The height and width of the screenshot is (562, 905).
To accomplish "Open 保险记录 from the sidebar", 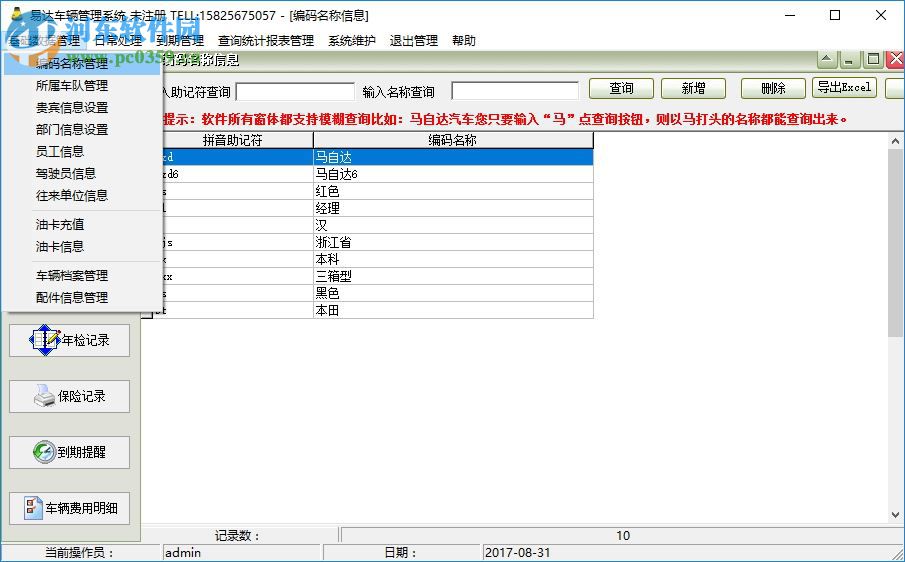I will (69, 396).
